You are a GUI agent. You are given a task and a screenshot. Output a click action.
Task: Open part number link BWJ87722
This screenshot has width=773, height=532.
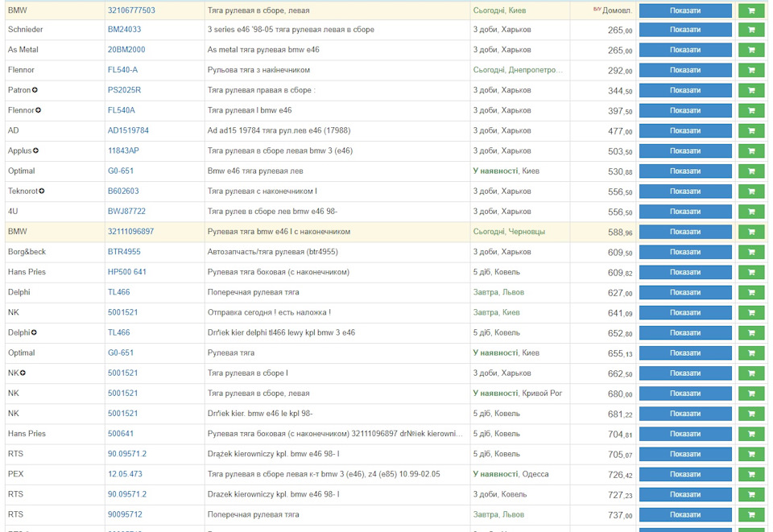[126, 212]
